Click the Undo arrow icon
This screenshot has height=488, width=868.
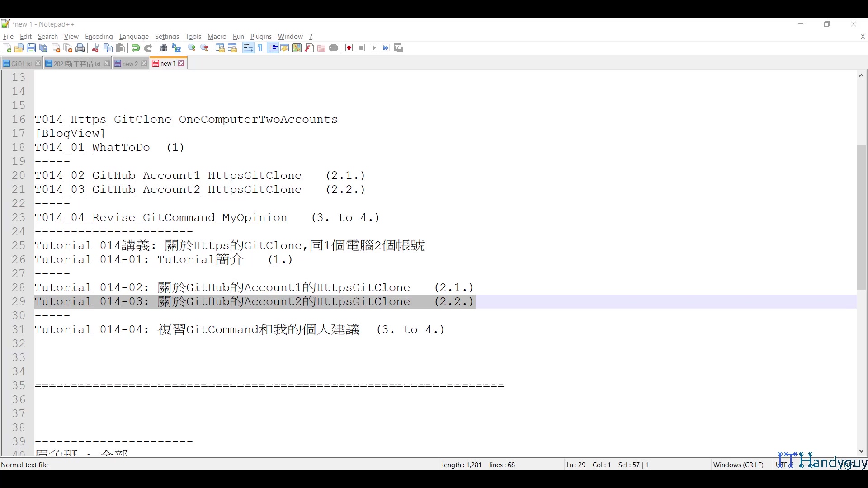point(135,48)
